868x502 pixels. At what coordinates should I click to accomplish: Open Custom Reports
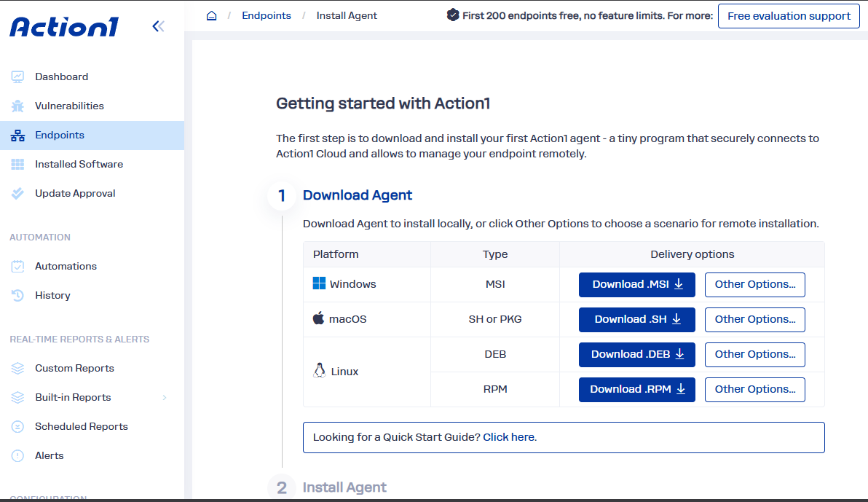click(75, 369)
